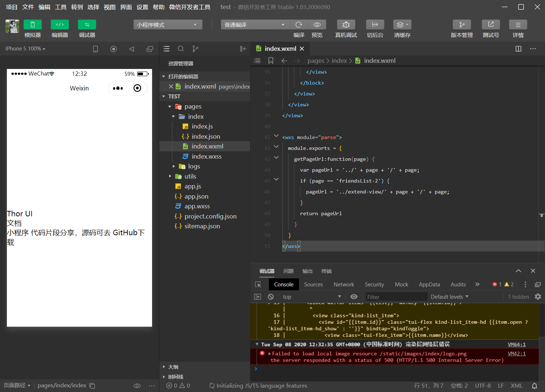Open the explorer search icon
This screenshot has height=392, width=545.
coord(181,49)
